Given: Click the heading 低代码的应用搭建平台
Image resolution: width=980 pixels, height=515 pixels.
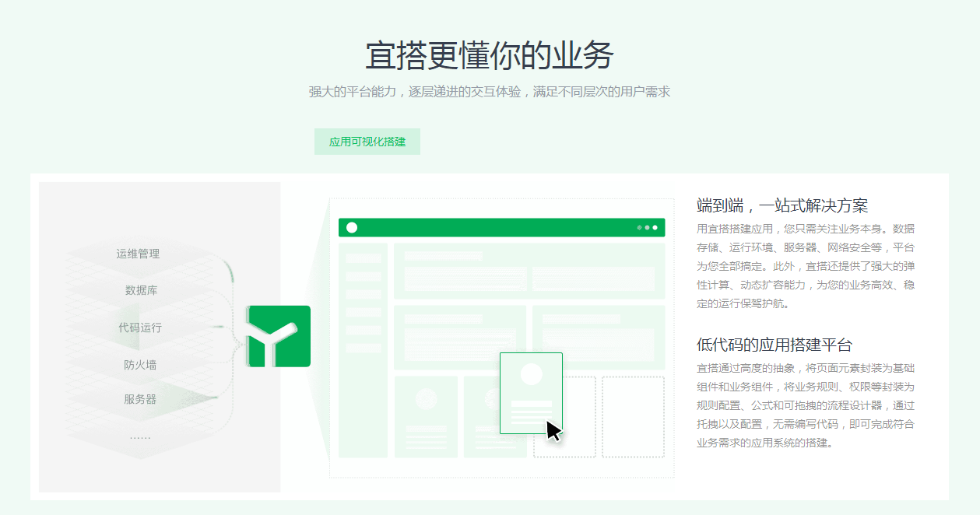Looking at the screenshot, I should tap(775, 345).
